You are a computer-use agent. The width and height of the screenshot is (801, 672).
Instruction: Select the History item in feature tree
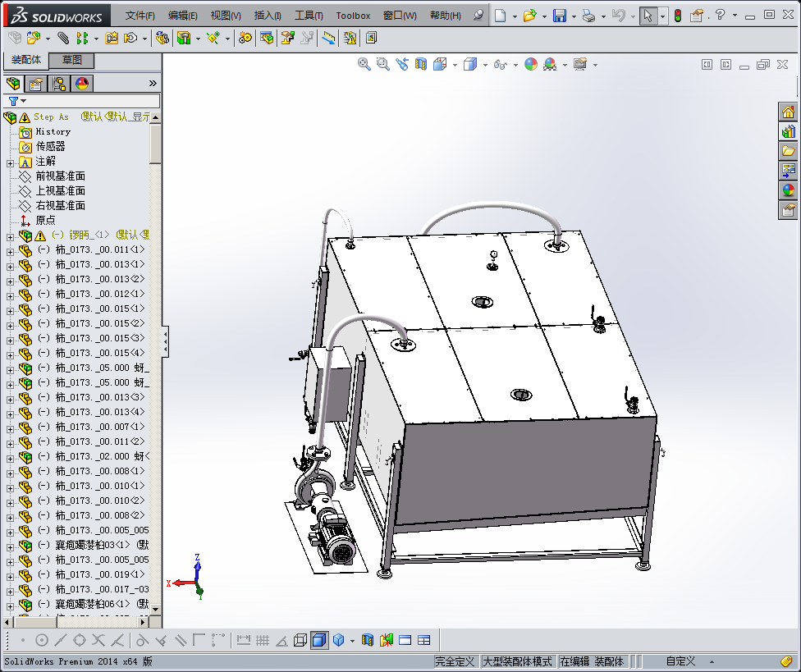53,132
